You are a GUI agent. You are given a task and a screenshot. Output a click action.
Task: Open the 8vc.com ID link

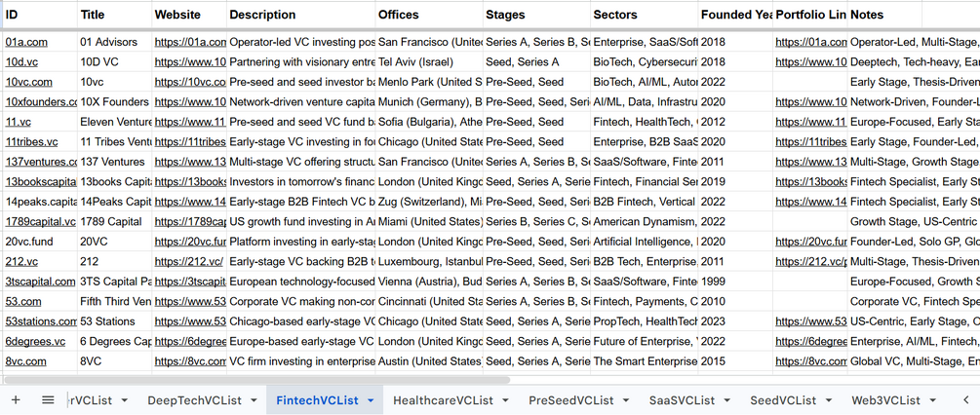tap(25, 361)
